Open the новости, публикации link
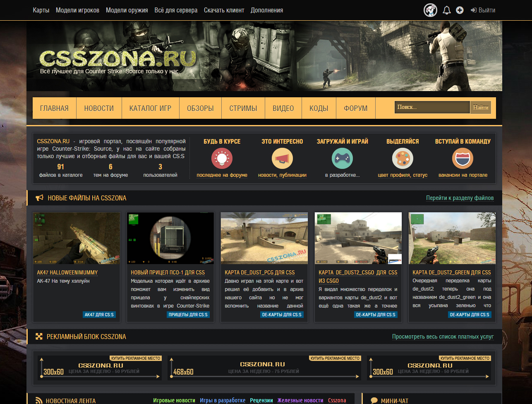 282,175
